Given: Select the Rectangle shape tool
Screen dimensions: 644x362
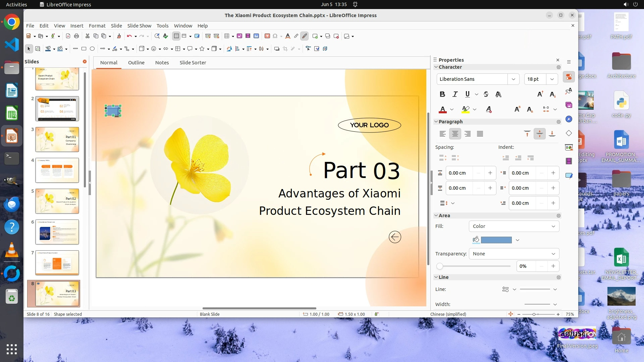Looking at the screenshot, I should tap(84, 49).
